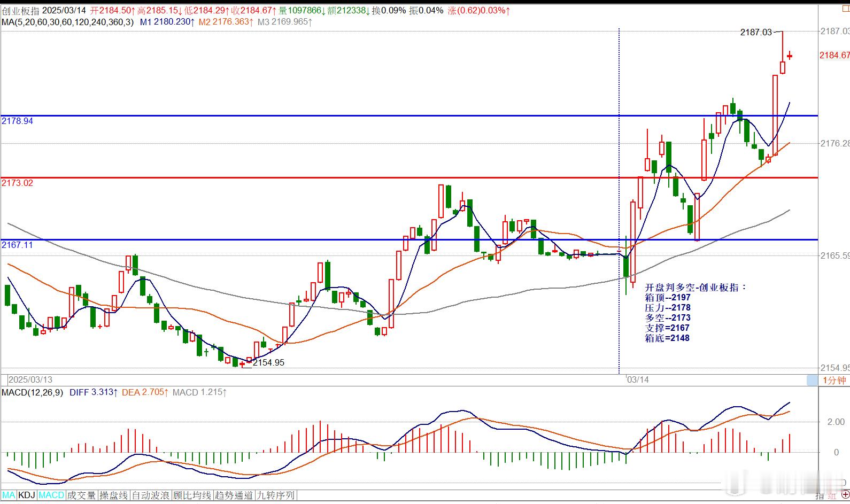This screenshot has width=850, height=504.
Task: Click the light blue timeline scroll handle
Action: pyautogui.click(x=812, y=380)
